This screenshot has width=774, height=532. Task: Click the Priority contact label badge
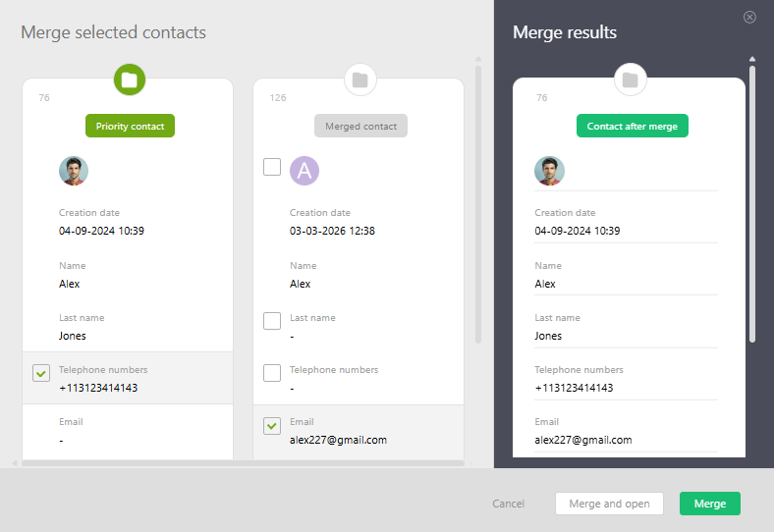coord(130,126)
